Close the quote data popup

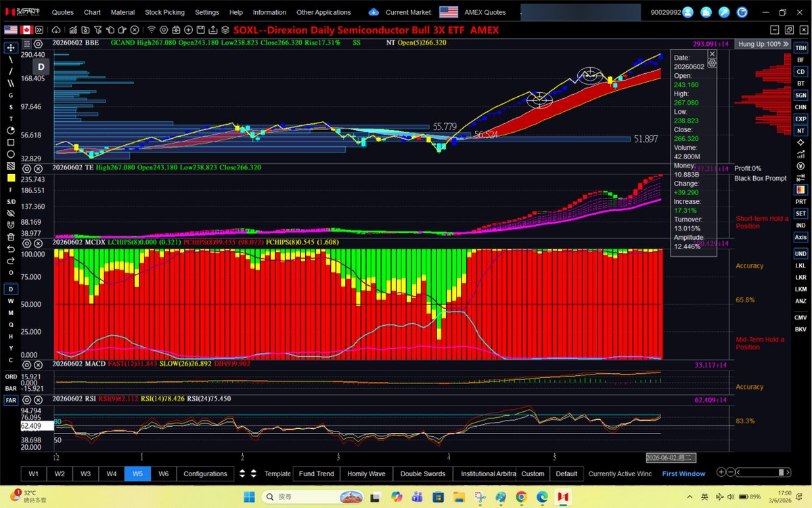click(712, 54)
